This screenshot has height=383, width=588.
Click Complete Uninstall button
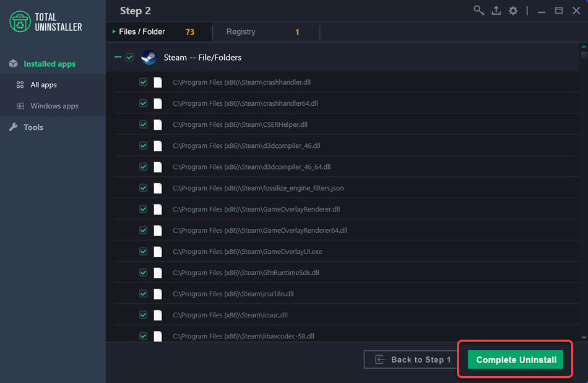click(515, 359)
